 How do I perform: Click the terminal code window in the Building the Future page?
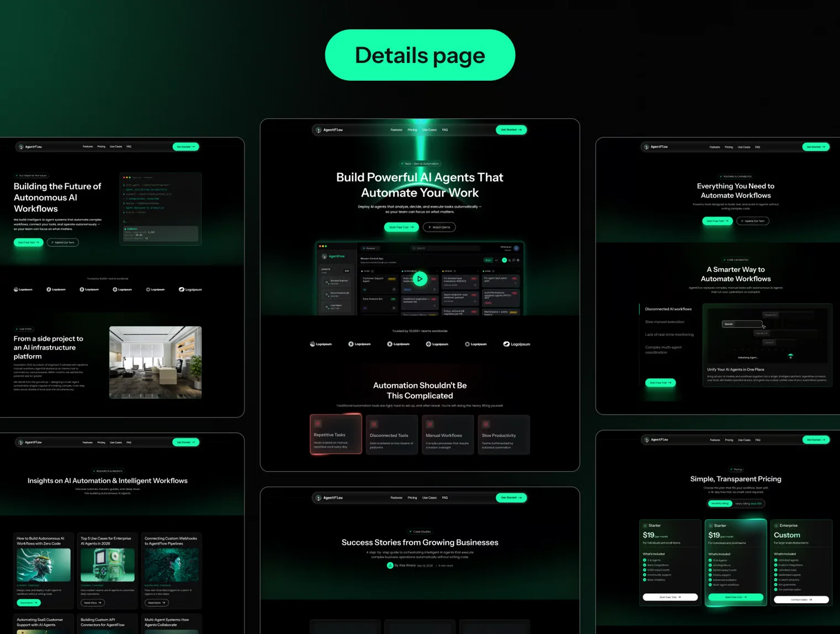point(161,209)
